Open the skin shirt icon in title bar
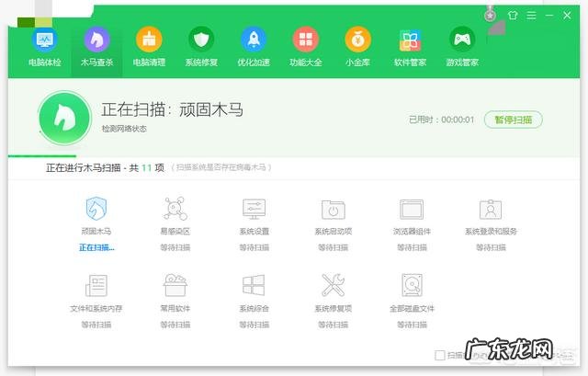Viewport: 588px width, 376px height. point(513,16)
